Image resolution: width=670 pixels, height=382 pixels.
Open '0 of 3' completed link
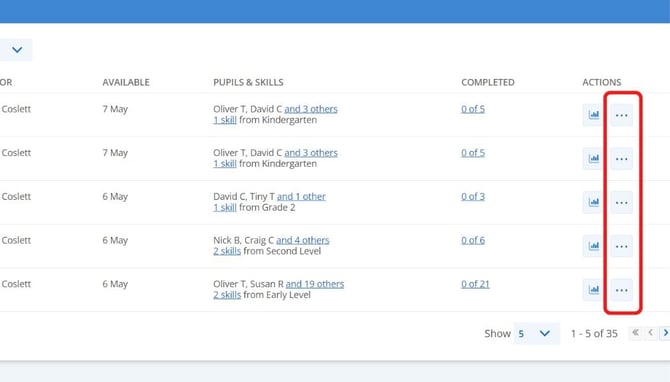[473, 197]
